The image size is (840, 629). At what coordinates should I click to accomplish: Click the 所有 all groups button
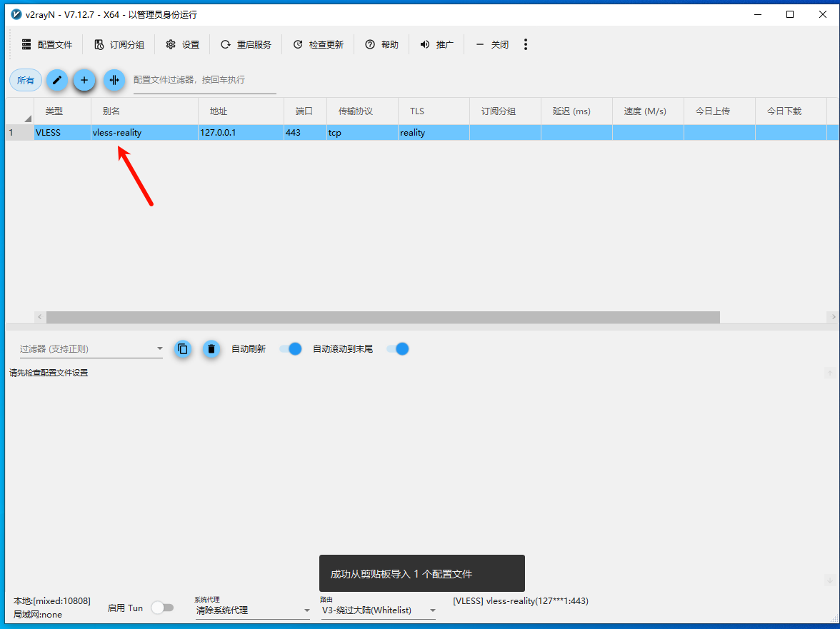26,80
